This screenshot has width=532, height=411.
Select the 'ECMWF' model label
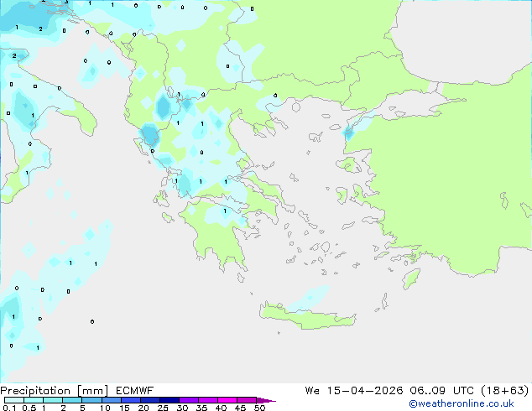point(135,391)
